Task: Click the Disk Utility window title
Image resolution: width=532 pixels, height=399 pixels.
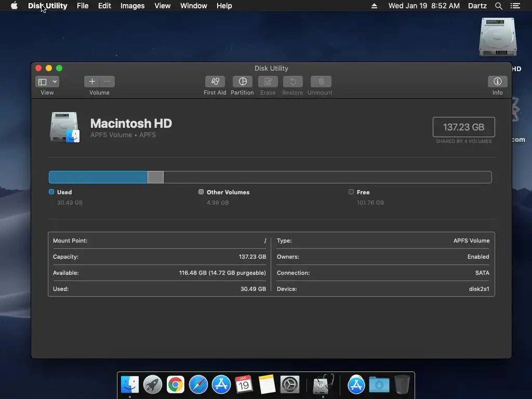Action: pyautogui.click(x=271, y=68)
